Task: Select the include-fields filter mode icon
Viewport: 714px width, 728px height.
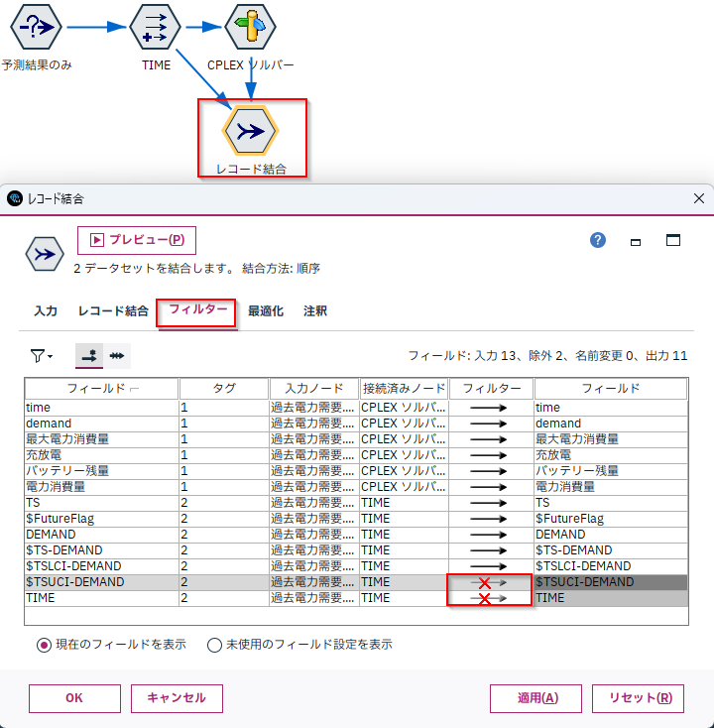Action: click(117, 356)
